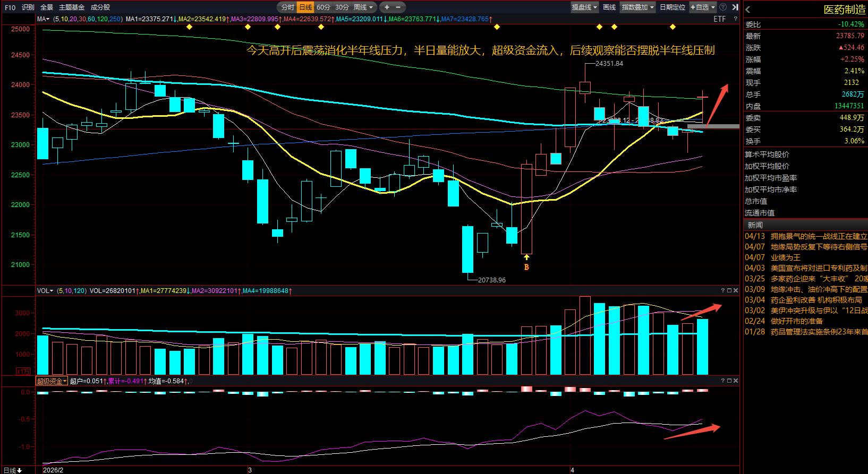Zoom in the chart with plus button

pyautogui.click(x=387, y=7)
